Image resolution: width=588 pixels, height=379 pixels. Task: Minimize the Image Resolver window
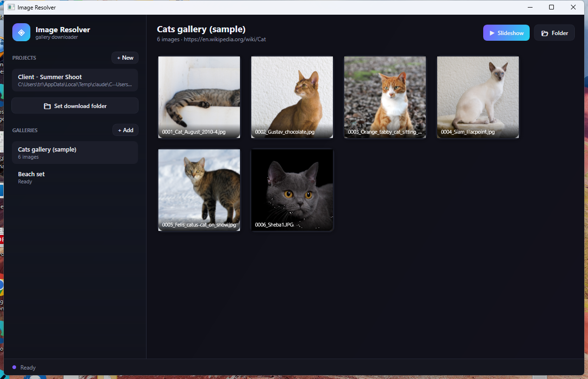click(x=530, y=7)
